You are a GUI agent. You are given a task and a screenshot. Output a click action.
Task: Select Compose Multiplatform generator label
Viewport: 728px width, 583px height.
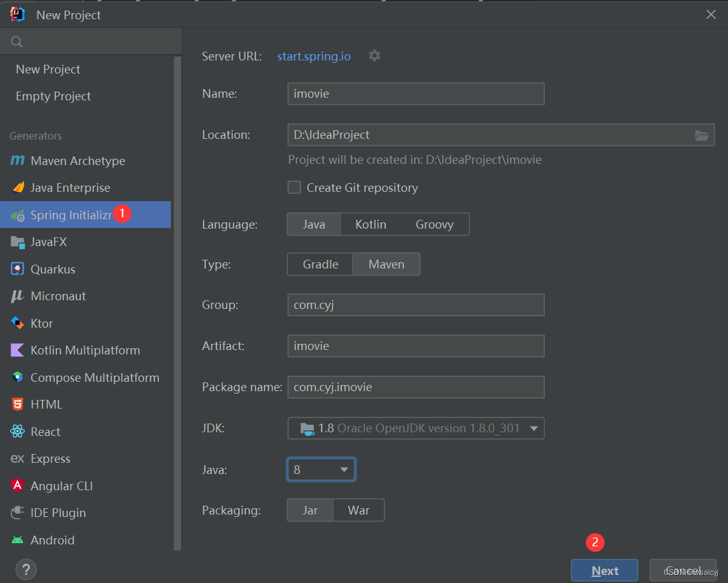[95, 377]
